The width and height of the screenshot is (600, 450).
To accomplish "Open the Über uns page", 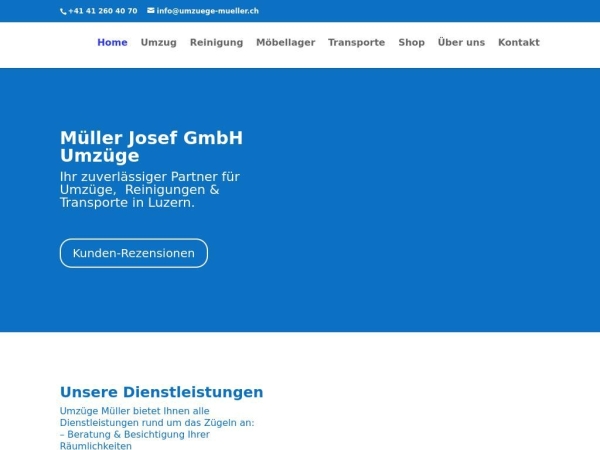I will 461,43.
